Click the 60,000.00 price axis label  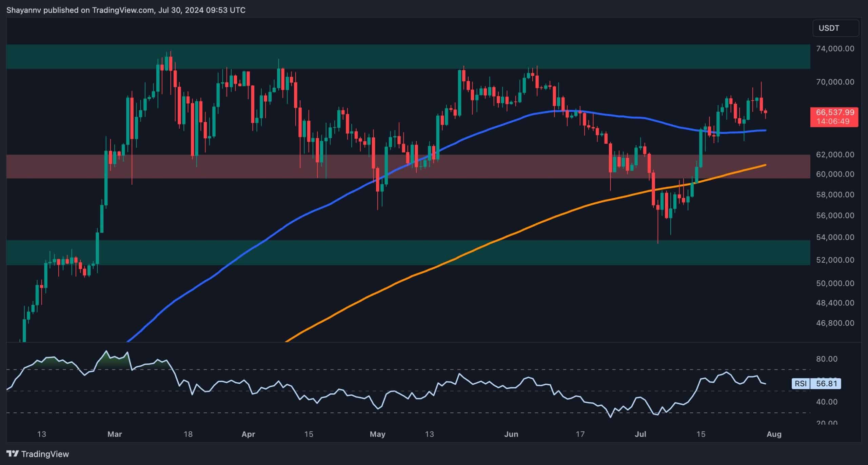click(835, 174)
